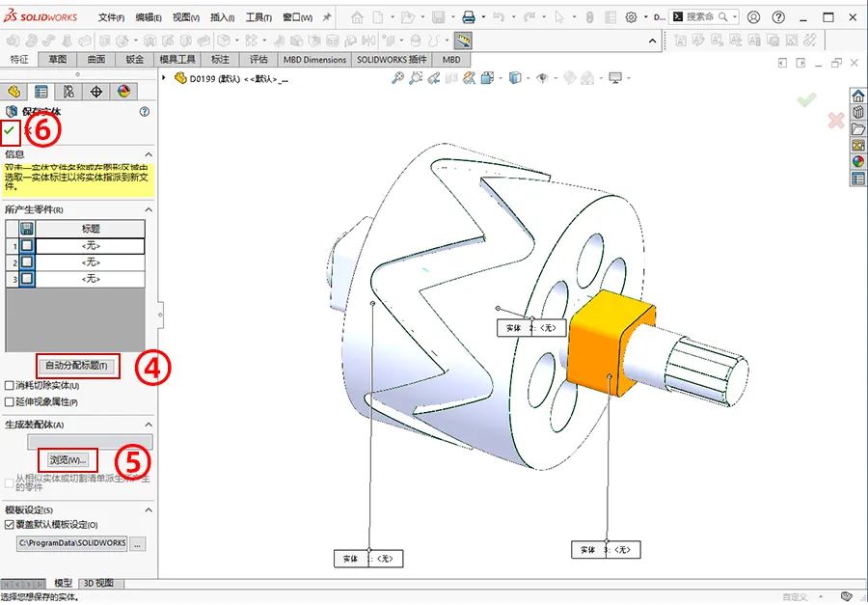Expand the D0199 flyout feature tree arrow
The width and height of the screenshot is (868, 605).
164,78
